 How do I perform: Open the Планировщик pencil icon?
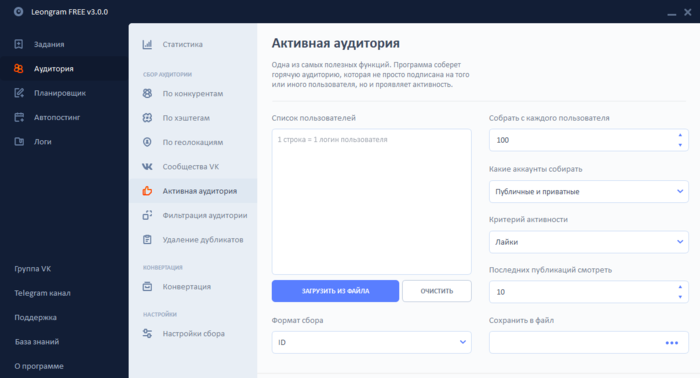[x=19, y=93]
